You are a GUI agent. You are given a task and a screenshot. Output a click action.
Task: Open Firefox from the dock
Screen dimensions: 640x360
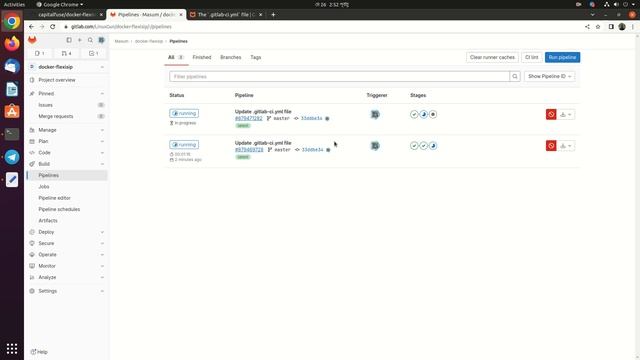coord(12,43)
